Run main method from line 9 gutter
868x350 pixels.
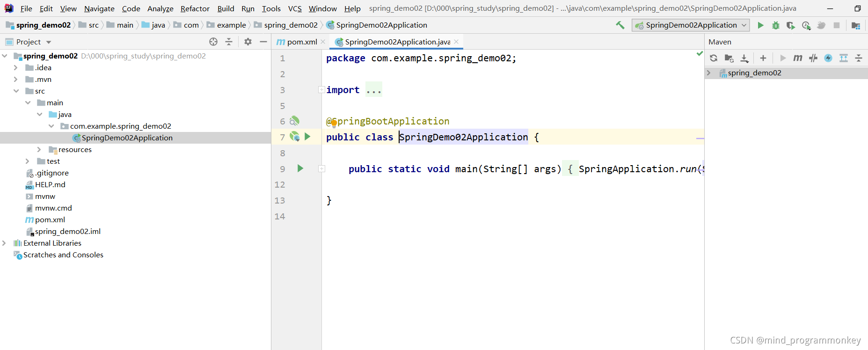[300, 168]
